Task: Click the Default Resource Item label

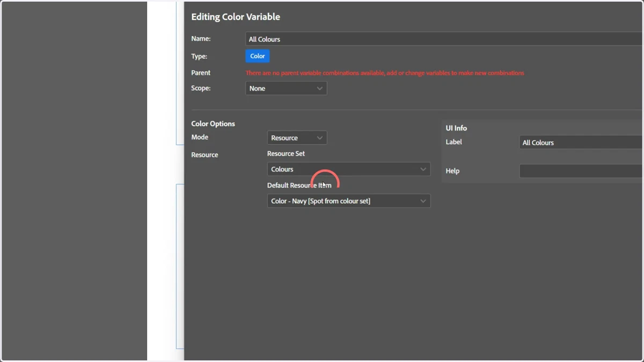Action: click(x=299, y=186)
